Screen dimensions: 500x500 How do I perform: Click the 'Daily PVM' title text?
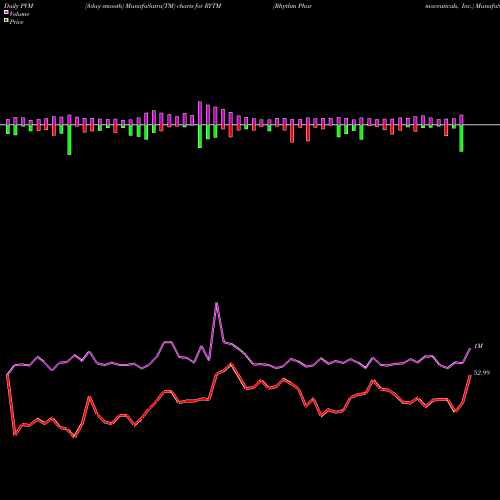coord(19,6)
